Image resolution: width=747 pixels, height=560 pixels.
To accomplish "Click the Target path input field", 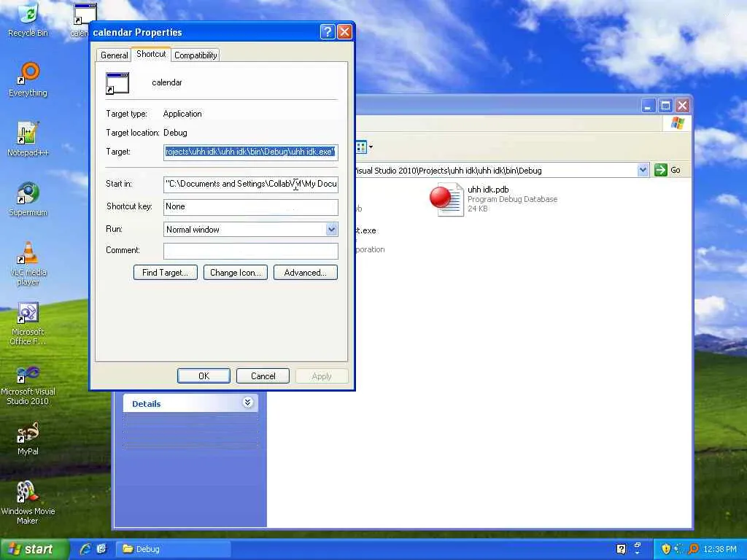I will [x=251, y=152].
